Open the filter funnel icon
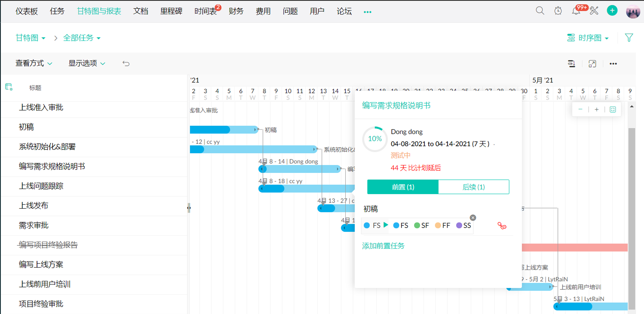The height and width of the screenshot is (314, 644). coord(629,38)
